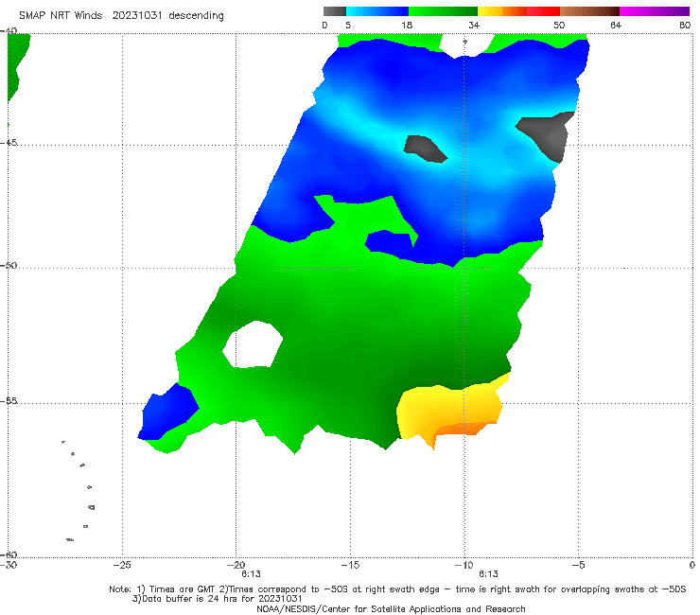The width and height of the screenshot is (700, 615).
Task: Click the latitude axis label '-55'
Action: tap(9, 401)
